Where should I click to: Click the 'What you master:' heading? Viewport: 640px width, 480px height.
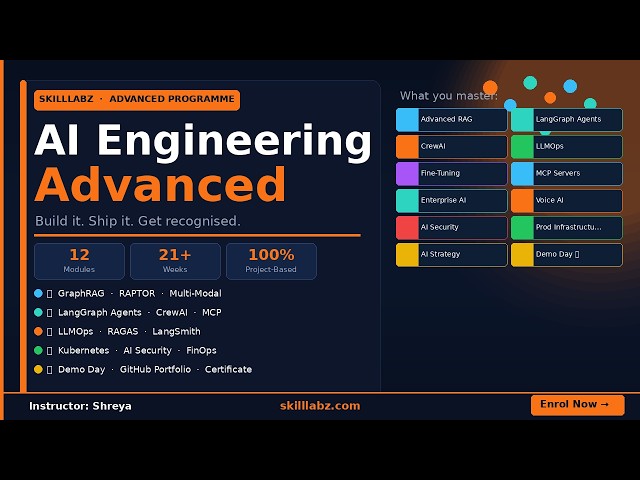(449, 96)
